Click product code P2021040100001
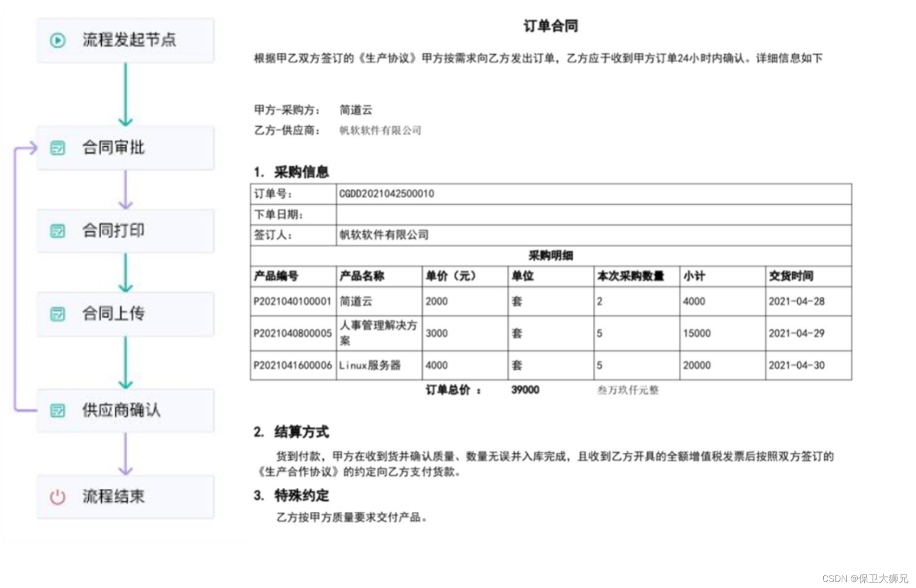Viewport: 916px width, 588px height. (293, 302)
